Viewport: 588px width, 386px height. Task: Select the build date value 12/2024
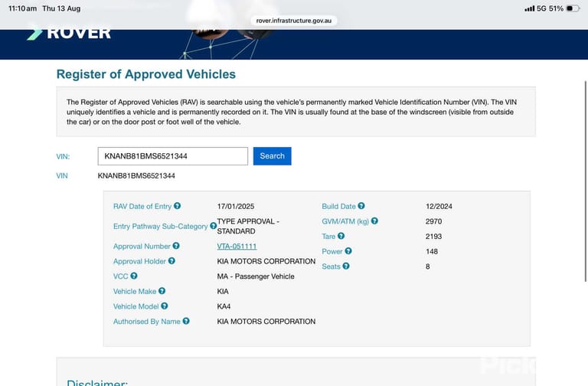click(439, 206)
